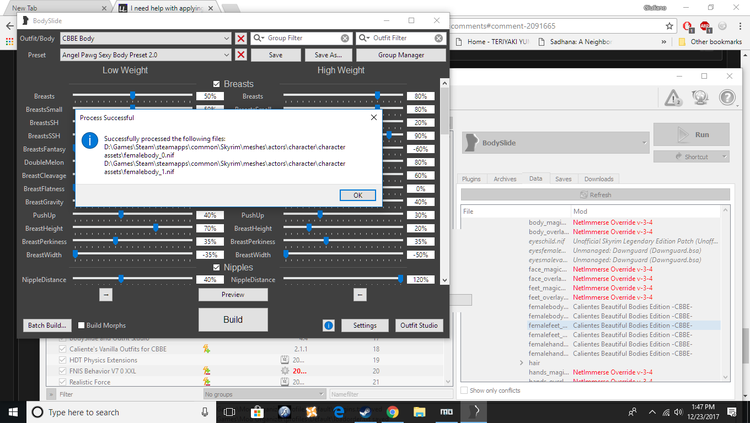This screenshot has width=750, height=423.
Task: Click the magnifier icon in the Group Filter
Action: pyautogui.click(x=258, y=38)
